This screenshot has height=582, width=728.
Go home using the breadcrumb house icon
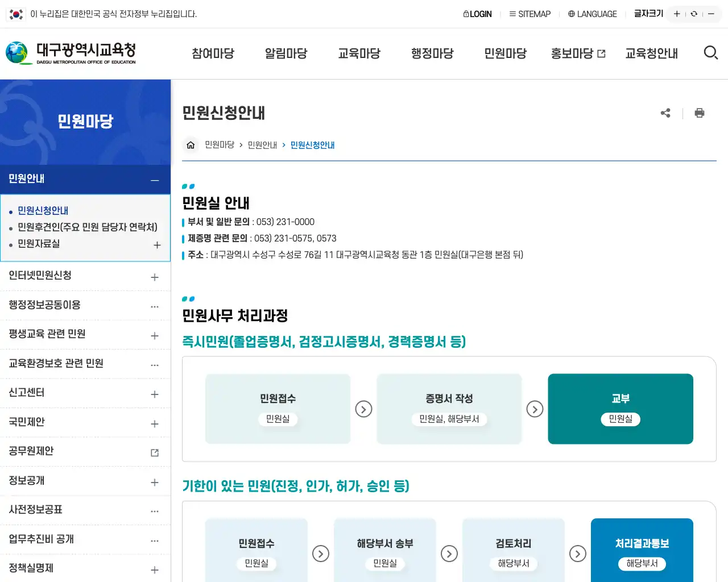point(190,145)
